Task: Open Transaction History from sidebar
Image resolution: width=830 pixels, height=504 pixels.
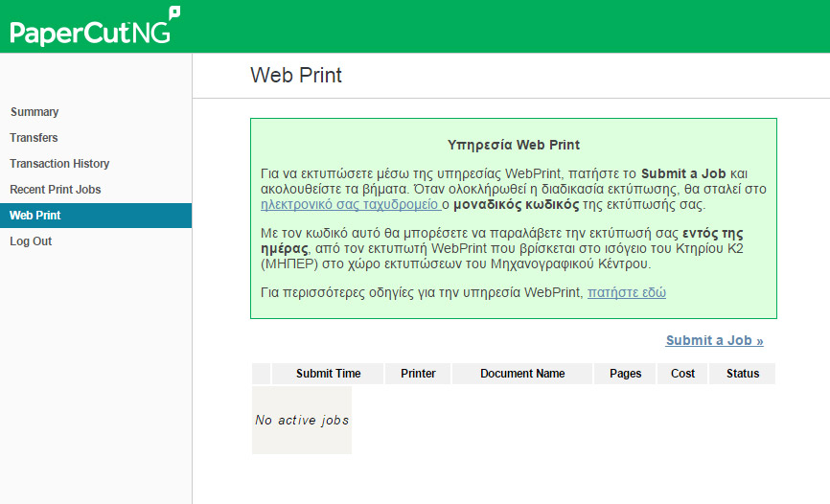Action: (x=59, y=164)
